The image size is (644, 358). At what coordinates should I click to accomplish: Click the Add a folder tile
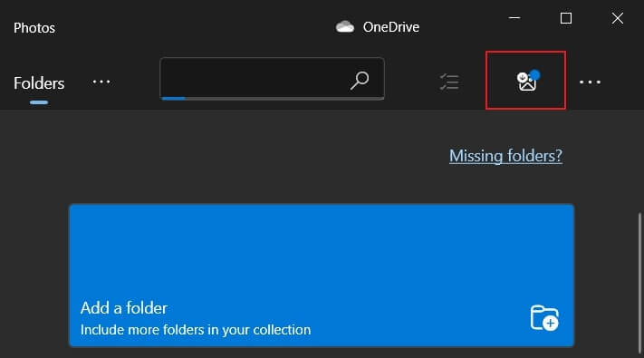pyautogui.click(x=322, y=276)
